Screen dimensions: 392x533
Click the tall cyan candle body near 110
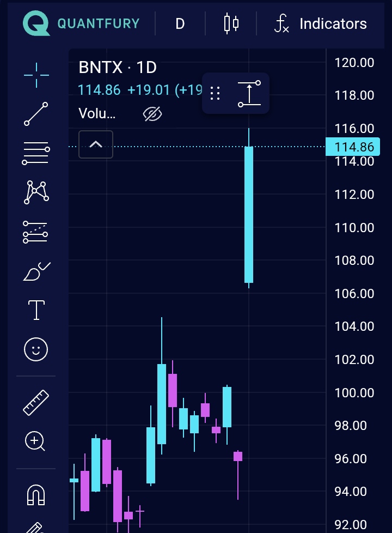tap(249, 215)
